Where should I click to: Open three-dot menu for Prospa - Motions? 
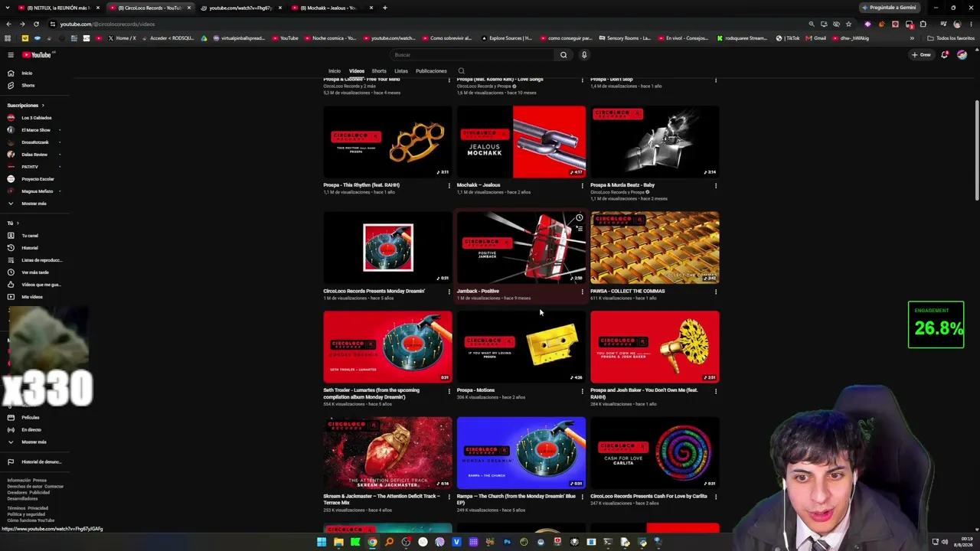tap(582, 391)
